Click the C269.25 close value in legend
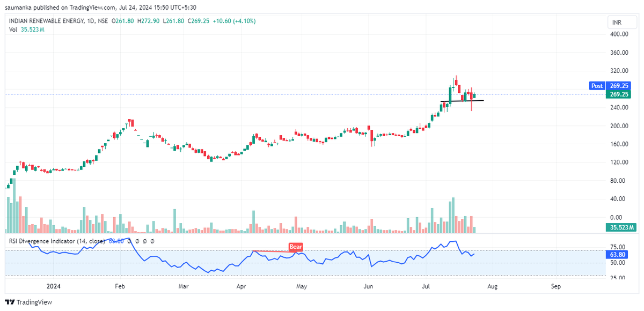The height and width of the screenshot is (311, 644). pos(198,21)
